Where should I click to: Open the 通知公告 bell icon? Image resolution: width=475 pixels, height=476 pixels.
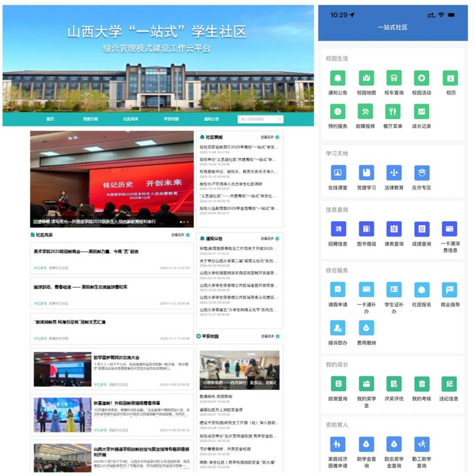(337, 78)
